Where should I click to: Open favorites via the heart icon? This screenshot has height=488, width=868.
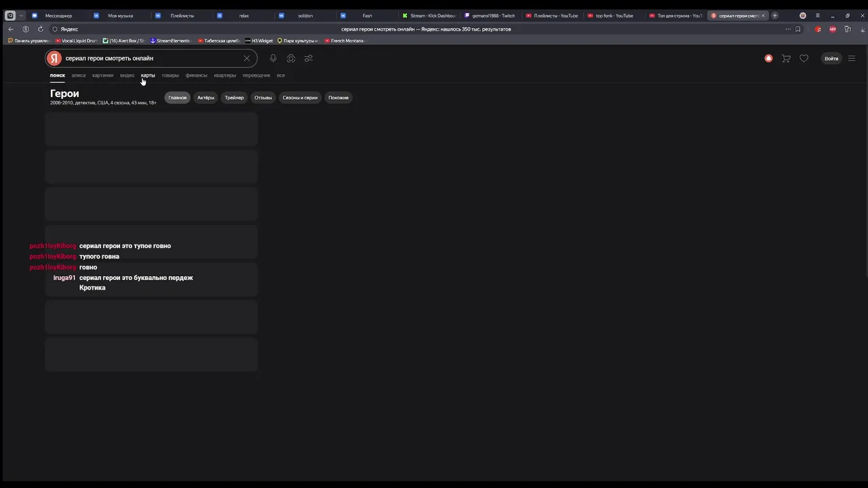click(x=804, y=58)
